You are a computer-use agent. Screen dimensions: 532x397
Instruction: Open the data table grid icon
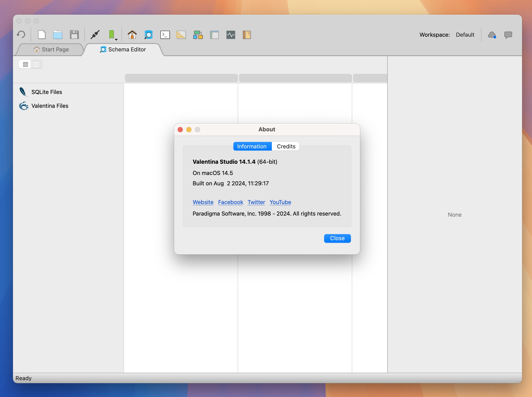(x=214, y=35)
